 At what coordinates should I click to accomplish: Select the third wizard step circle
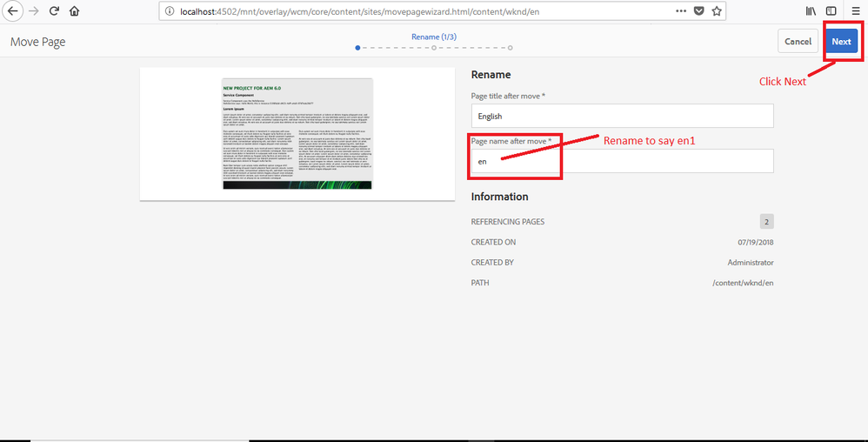click(510, 48)
